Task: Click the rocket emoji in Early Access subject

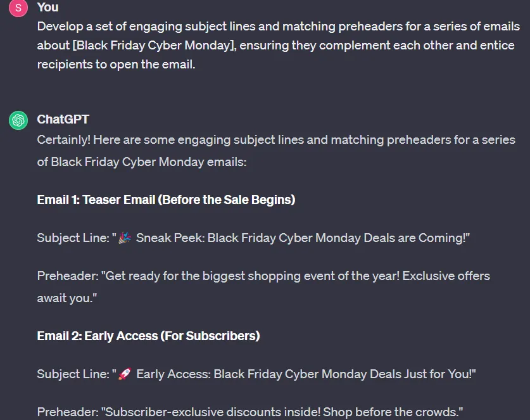Action: 125,374
